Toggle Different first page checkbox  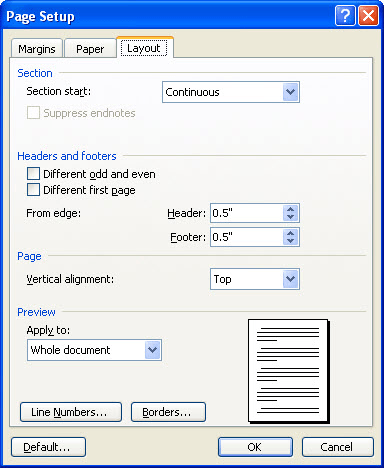(x=33, y=190)
